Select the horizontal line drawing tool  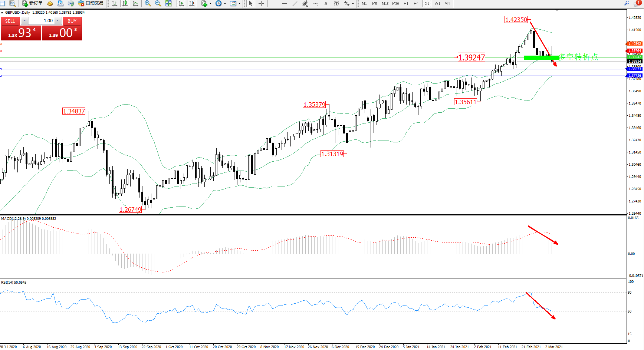tap(285, 3)
